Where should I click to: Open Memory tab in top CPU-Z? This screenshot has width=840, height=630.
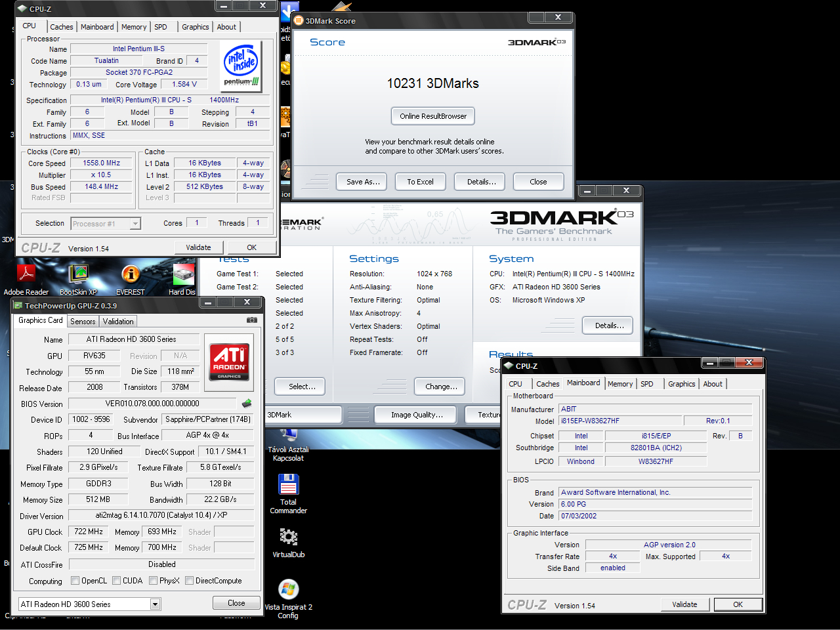[134, 27]
